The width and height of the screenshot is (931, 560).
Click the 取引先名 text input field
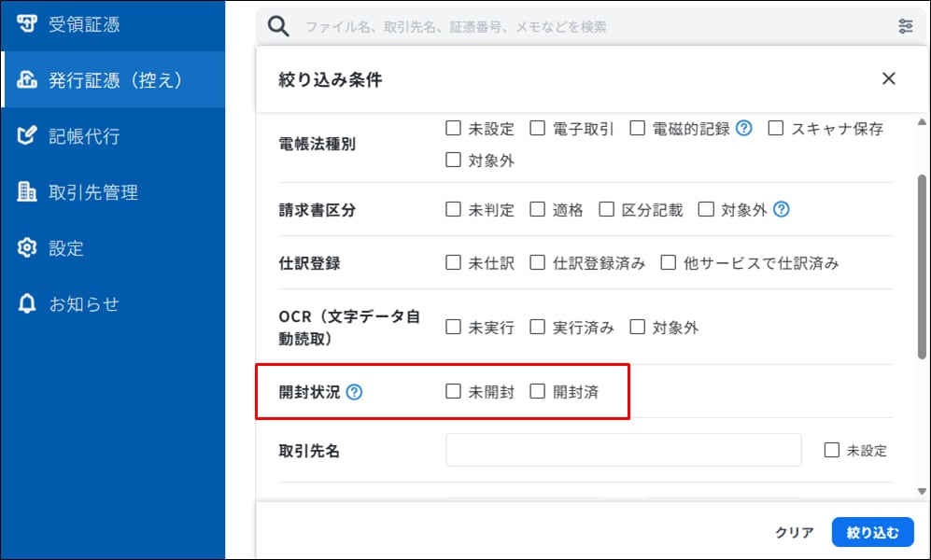[623, 450]
